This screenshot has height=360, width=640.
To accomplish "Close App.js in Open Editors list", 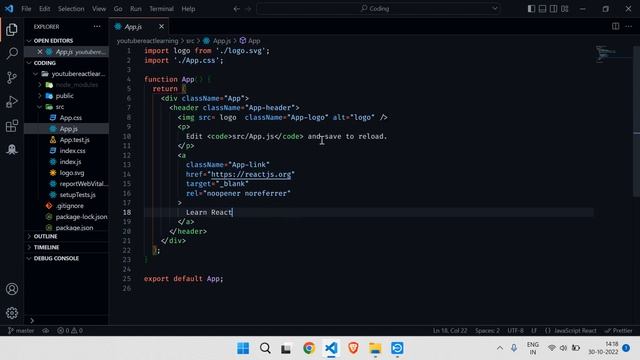I will coord(40,52).
